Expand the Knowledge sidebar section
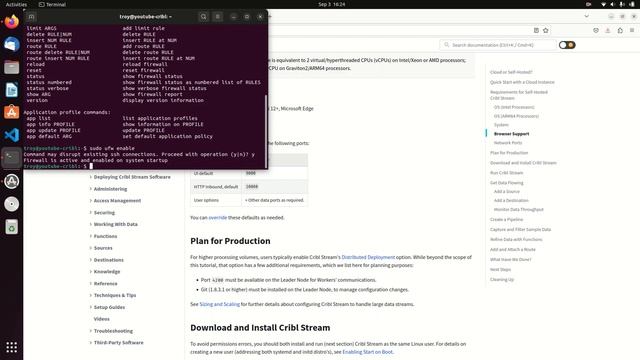 pyautogui.click(x=107, y=272)
